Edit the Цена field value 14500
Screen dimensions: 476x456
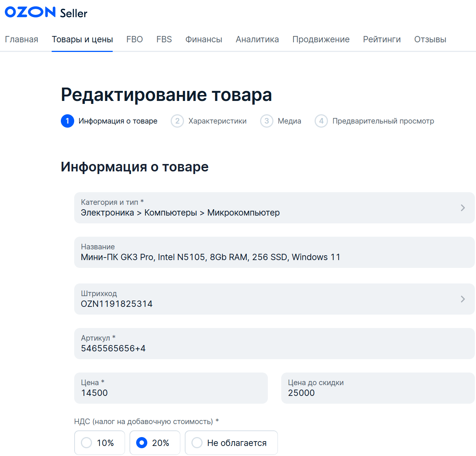coord(171,388)
